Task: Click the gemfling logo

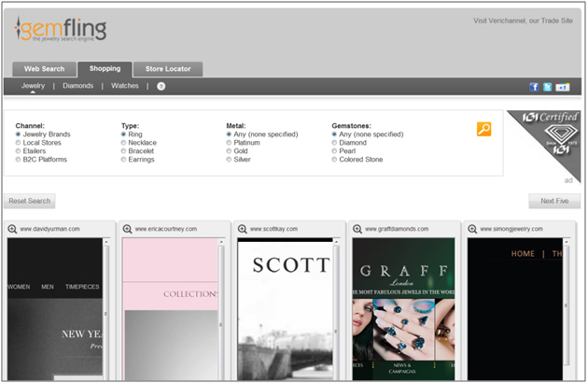Action: coord(61,29)
